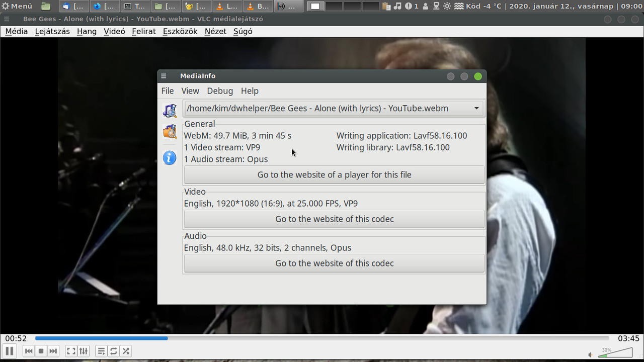Skip to previous track in VLC
This screenshot has width=644, height=362.
tap(29, 351)
